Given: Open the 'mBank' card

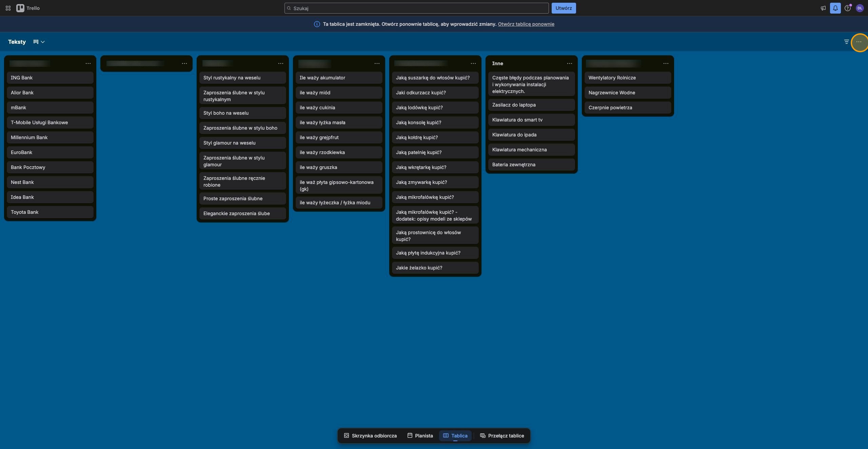Looking at the screenshot, I should coord(50,108).
